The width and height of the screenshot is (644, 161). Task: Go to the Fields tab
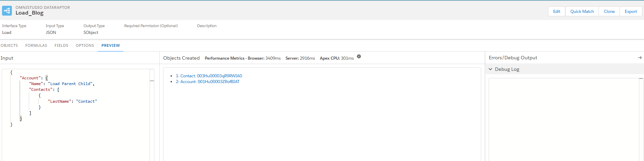click(x=61, y=45)
